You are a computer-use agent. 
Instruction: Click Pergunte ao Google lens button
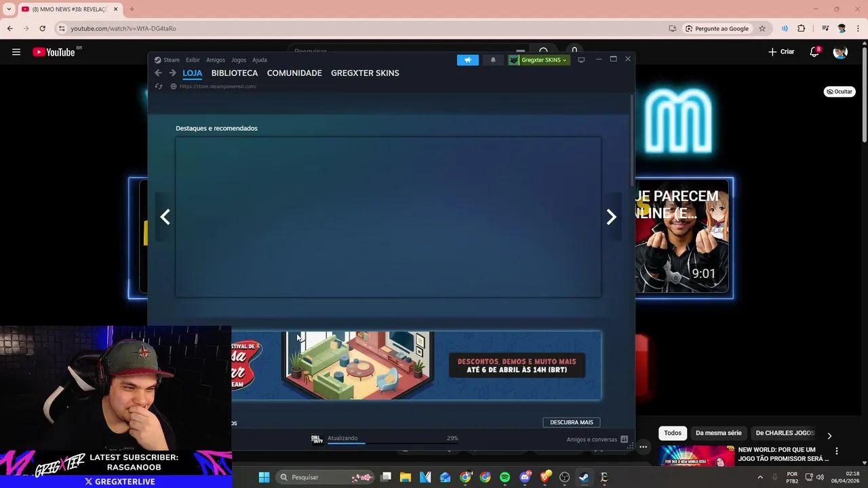[717, 28]
